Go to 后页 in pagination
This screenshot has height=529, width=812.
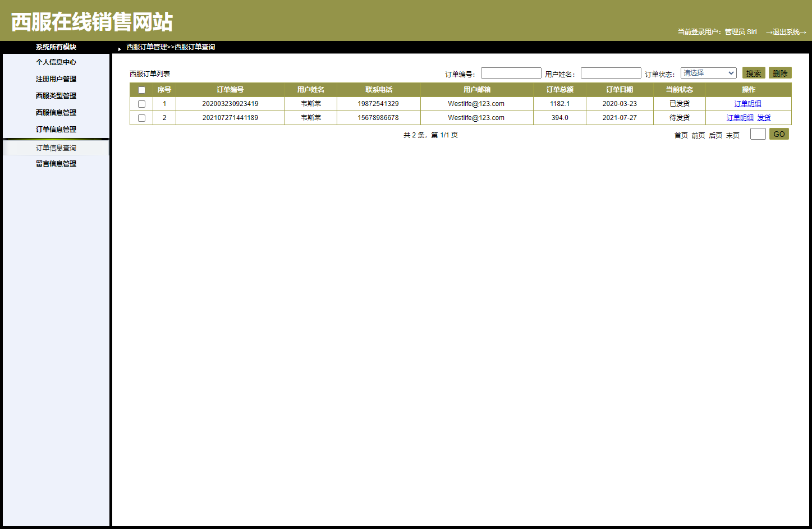point(715,135)
